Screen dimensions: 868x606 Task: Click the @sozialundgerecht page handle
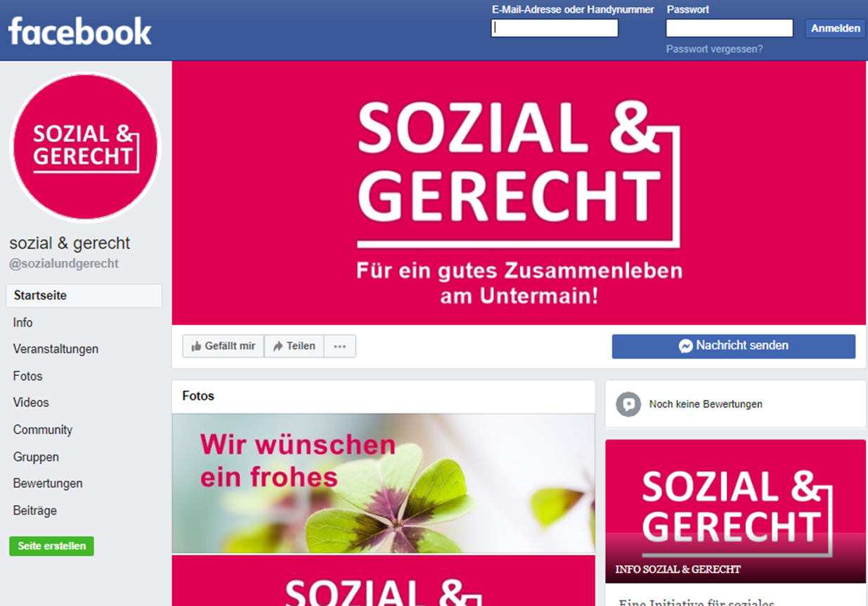pyautogui.click(x=64, y=264)
